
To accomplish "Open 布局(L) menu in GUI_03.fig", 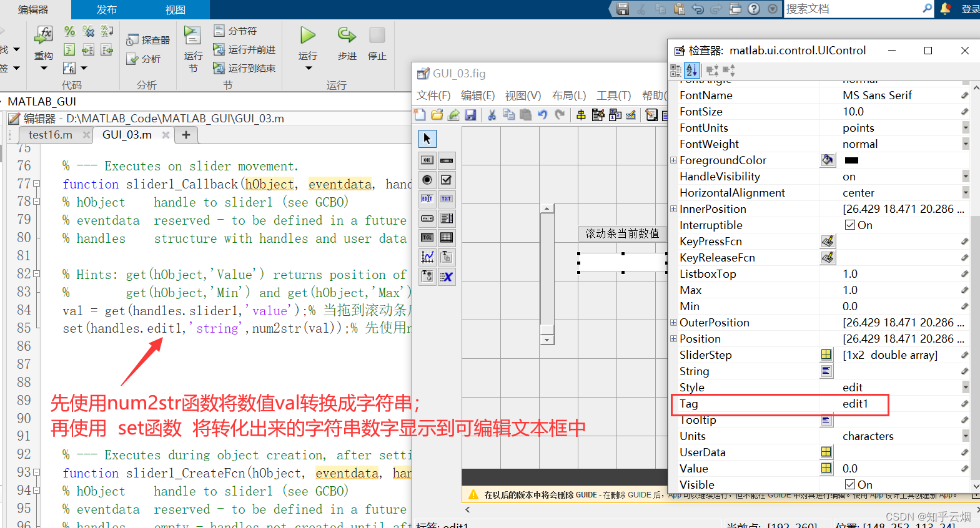I will pyautogui.click(x=569, y=95).
